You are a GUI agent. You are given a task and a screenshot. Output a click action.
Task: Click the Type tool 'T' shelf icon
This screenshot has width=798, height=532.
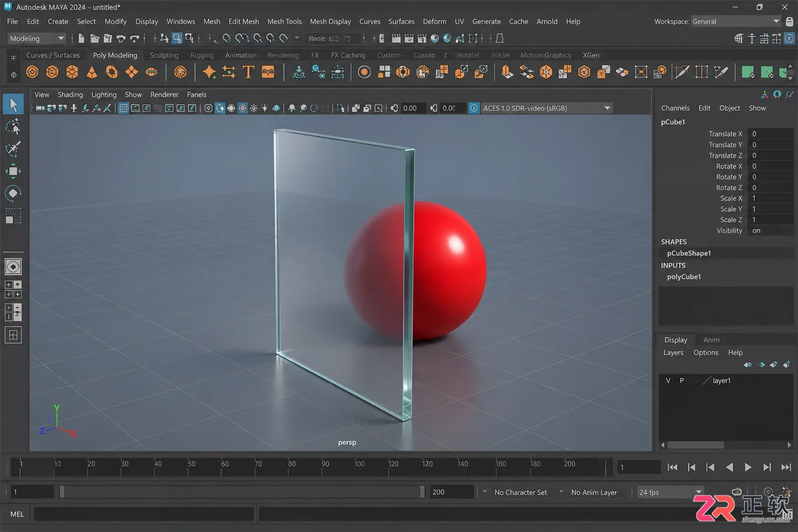point(248,72)
